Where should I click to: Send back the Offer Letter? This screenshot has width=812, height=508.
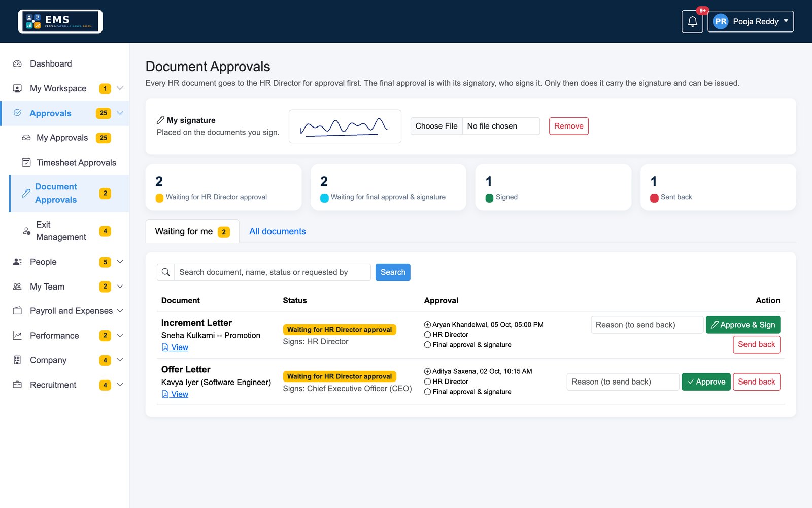757,382
